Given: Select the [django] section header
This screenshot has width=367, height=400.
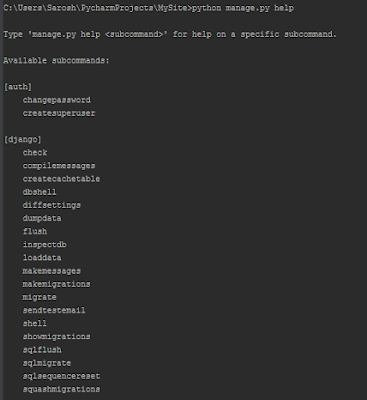Looking at the screenshot, I should pos(23,139).
